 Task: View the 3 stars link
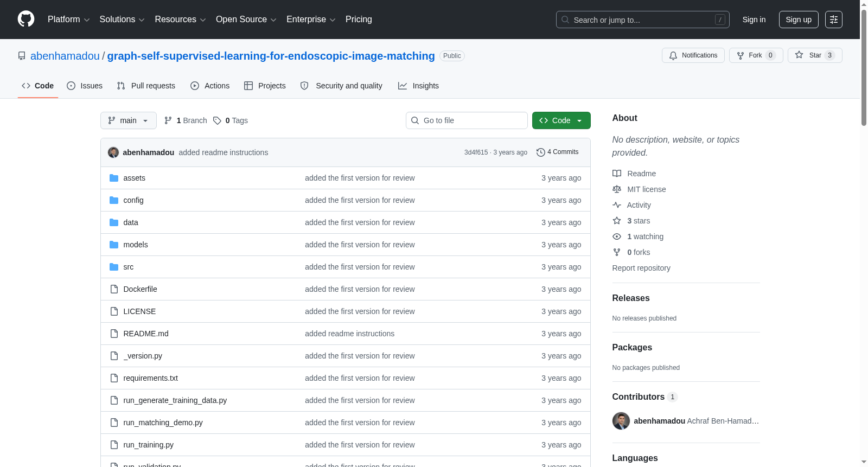click(x=631, y=221)
